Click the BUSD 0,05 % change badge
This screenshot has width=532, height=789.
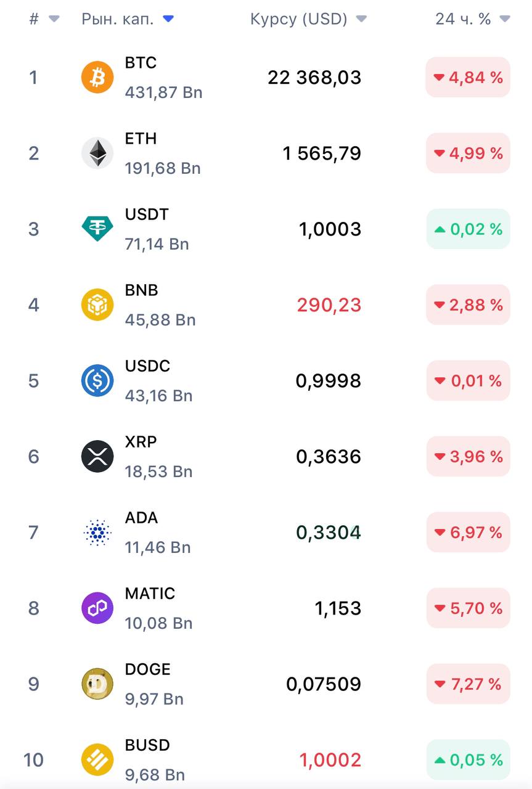[468, 760]
